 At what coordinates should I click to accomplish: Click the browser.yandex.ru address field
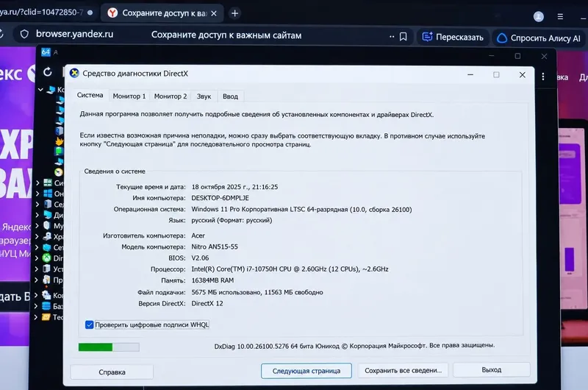75,34
